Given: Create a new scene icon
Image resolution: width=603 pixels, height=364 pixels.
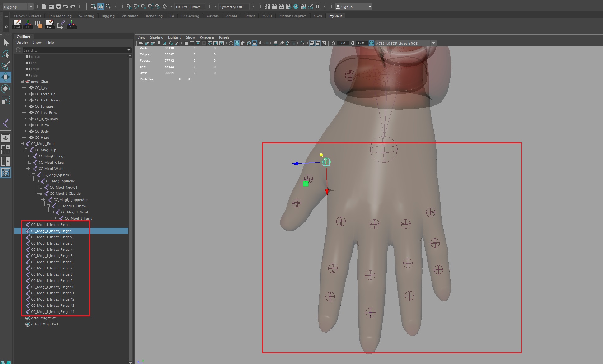Looking at the screenshot, I should [44, 7].
